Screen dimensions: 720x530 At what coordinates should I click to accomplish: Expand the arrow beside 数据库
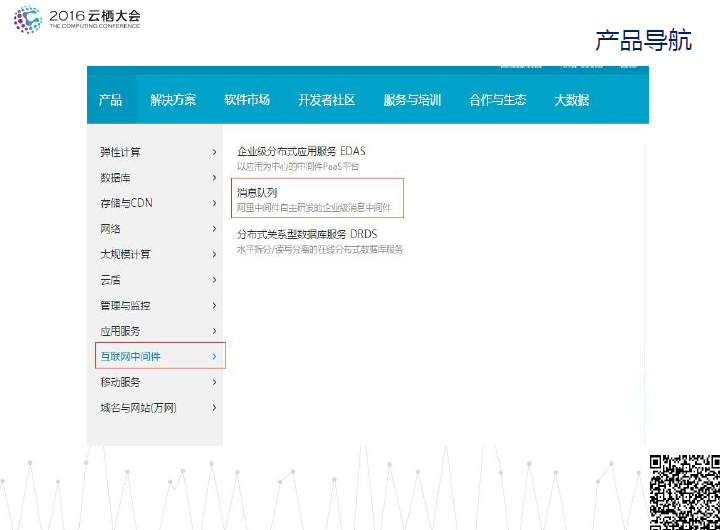(214, 178)
